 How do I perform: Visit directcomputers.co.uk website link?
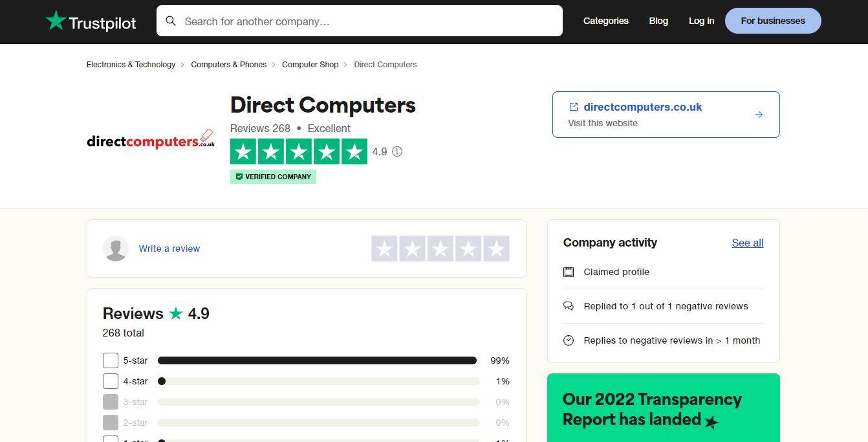pyautogui.click(x=642, y=107)
